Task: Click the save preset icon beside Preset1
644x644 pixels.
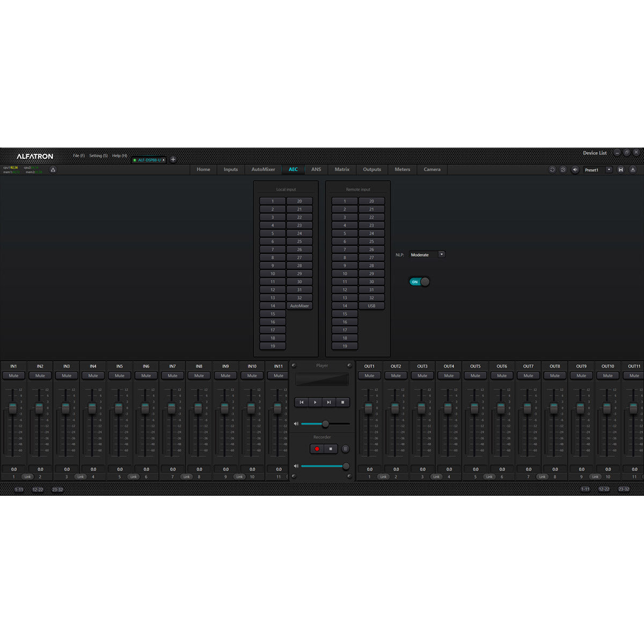Action: (621, 170)
